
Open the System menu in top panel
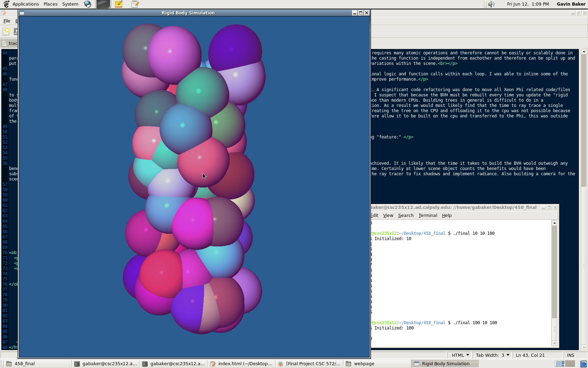click(70, 4)
